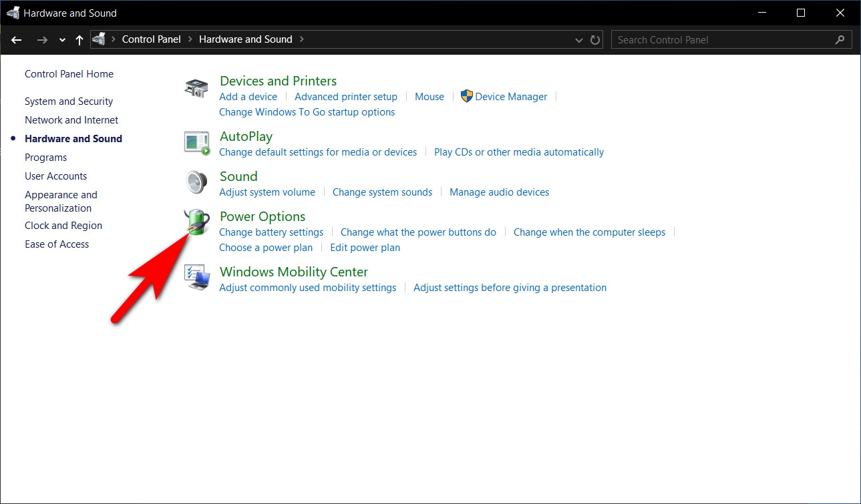
Task: Click Change what the power buttons do
Action: 418,232
